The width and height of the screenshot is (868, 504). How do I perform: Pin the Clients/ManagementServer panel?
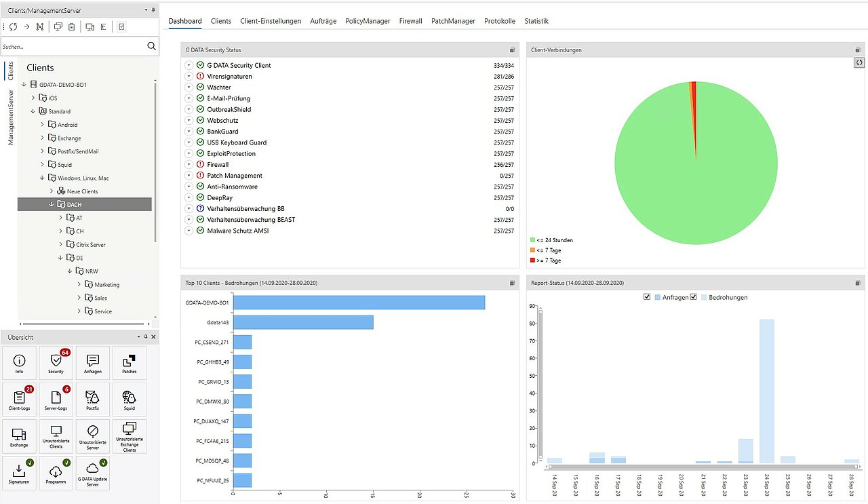pyautogui.click(x=153, y=10)
